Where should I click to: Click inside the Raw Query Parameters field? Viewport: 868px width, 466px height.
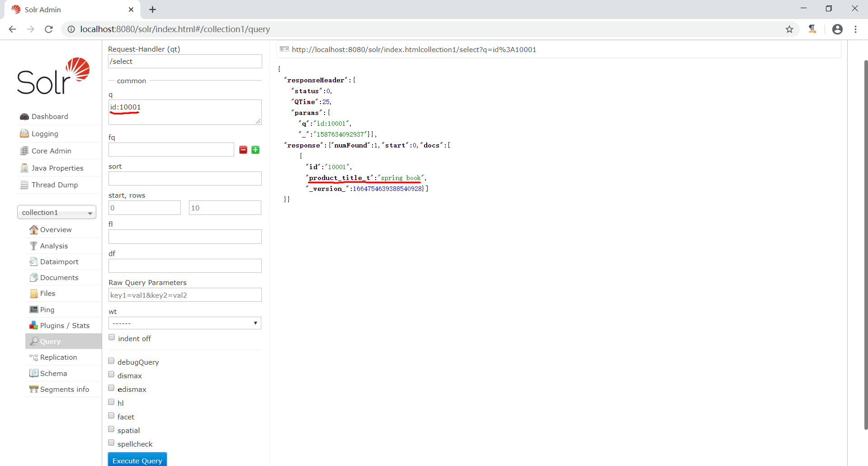pyautogui.click(x=184, y=295)
